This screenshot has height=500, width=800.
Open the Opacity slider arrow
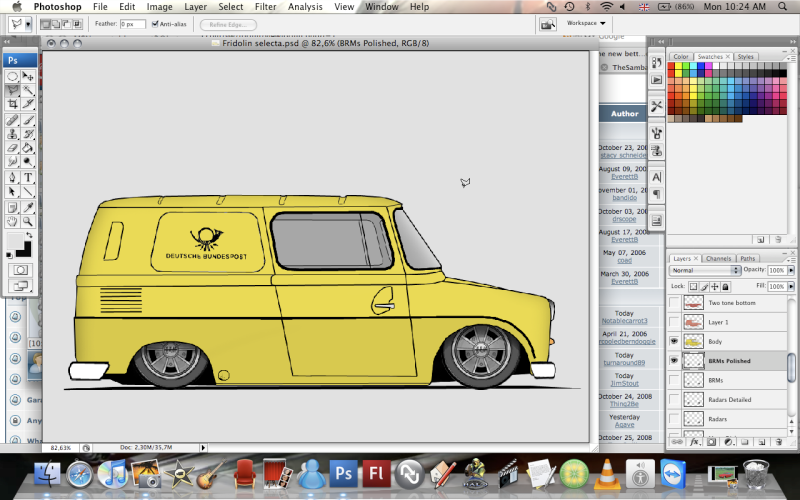point(791,270)
